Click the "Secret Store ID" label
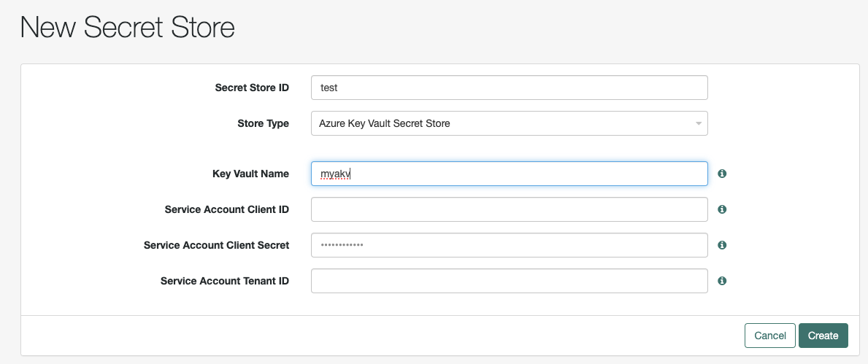 252,88
